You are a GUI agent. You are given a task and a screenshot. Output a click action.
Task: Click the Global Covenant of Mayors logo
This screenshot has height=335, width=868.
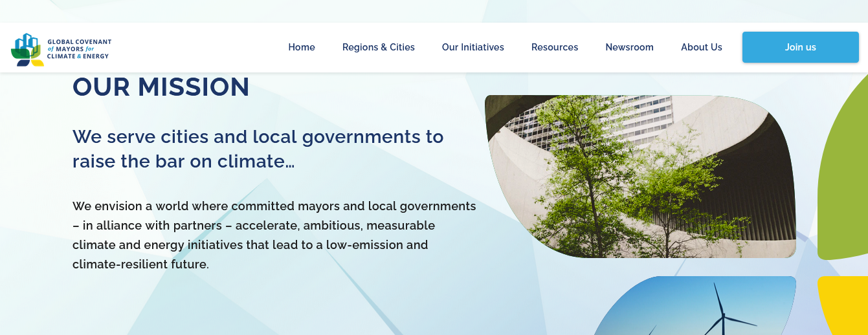coord(61,49)
